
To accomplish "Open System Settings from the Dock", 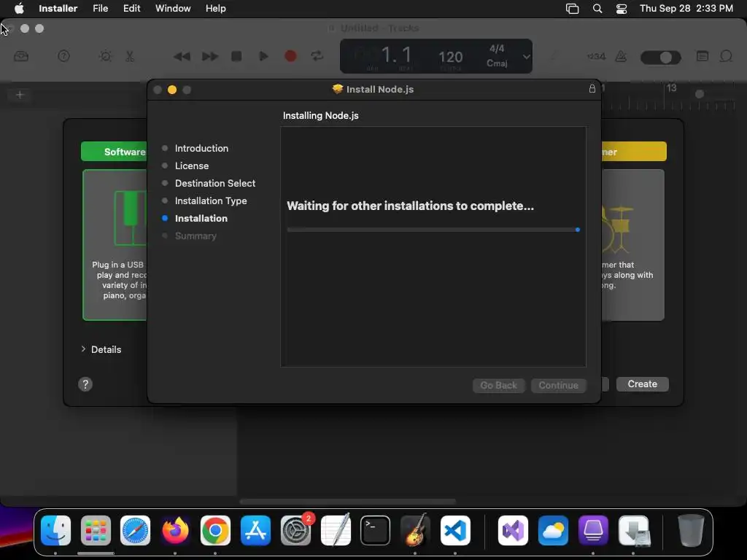I will click(295, 531).
